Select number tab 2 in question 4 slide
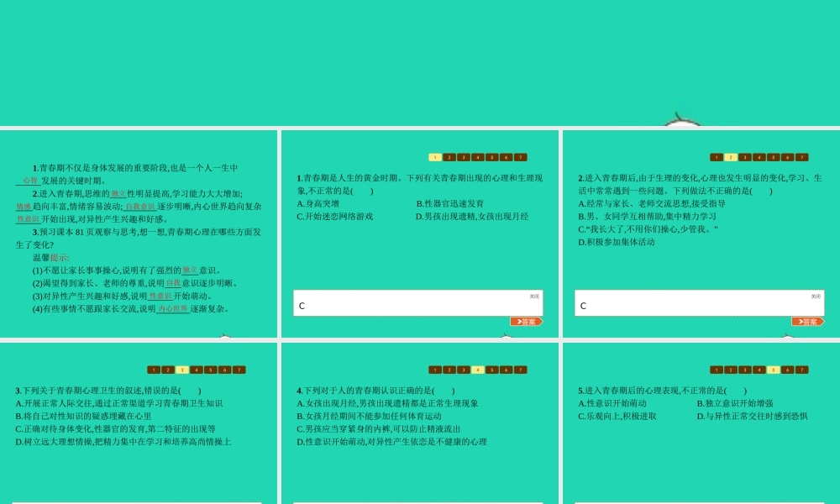The height and width of the screenshot is (504, 840). 449,370
